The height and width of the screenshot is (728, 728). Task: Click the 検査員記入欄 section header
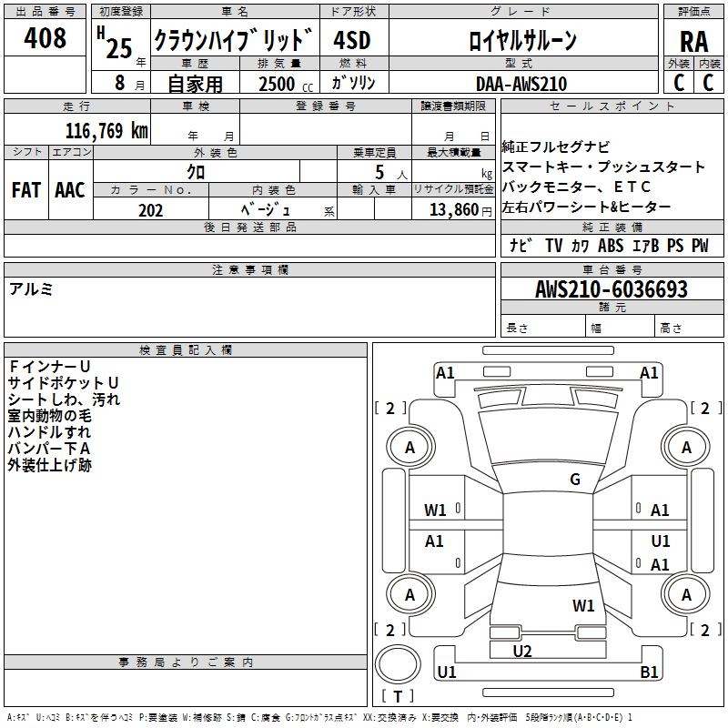click(x=186, y=350)
